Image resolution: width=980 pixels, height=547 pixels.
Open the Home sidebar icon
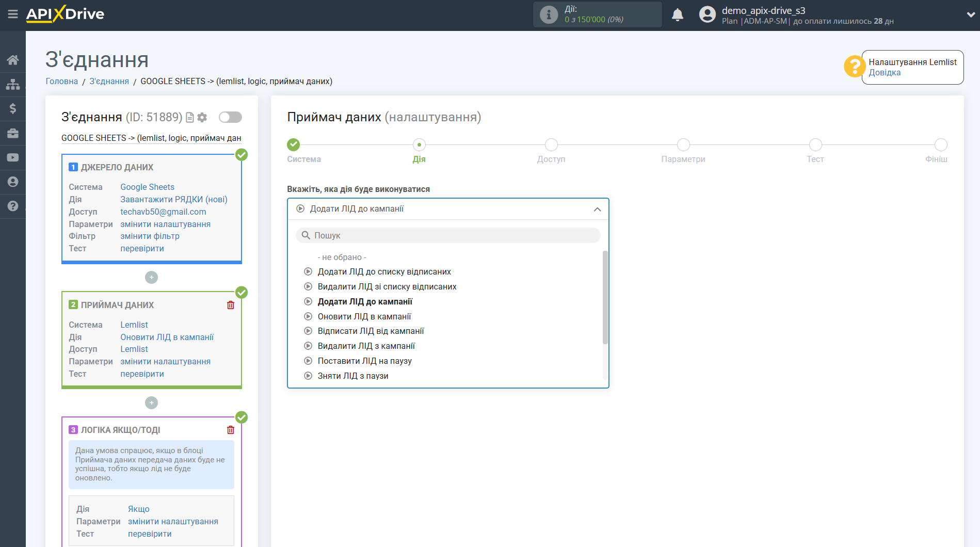coord(13,60)
